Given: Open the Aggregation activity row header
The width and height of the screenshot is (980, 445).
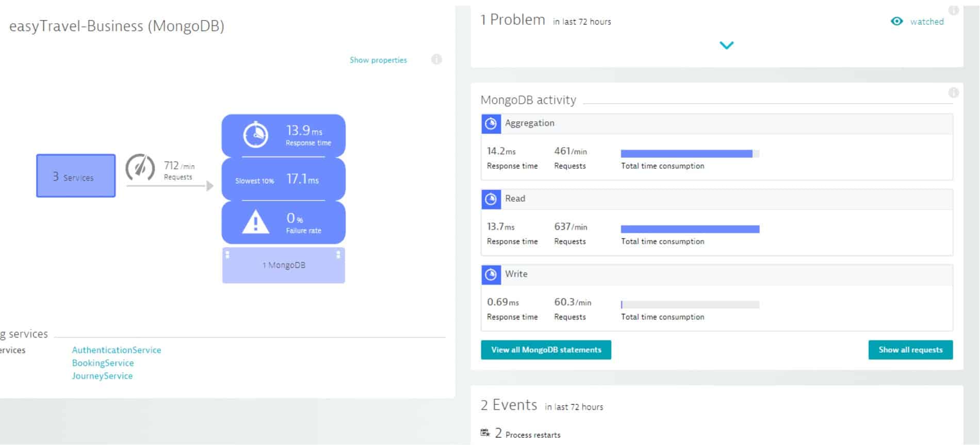Looking at the screenshot, I should pyautogui.click(x=717, y=123).
